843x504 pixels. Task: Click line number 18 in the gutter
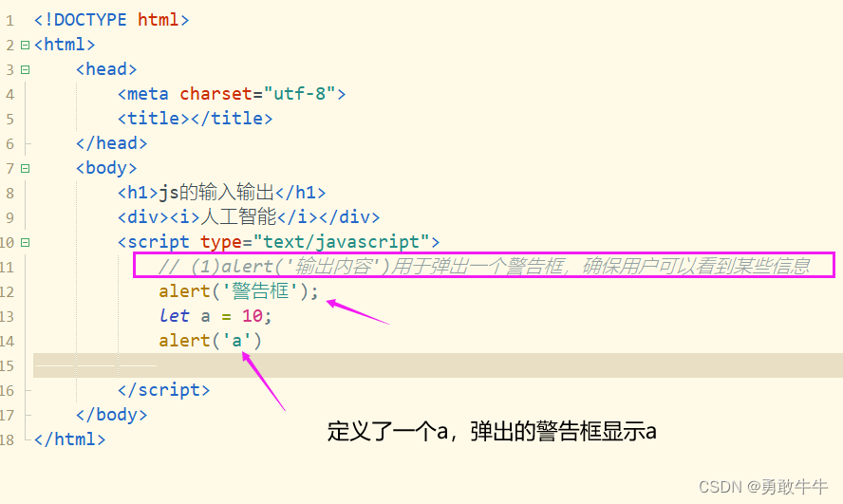coord(7,440)
